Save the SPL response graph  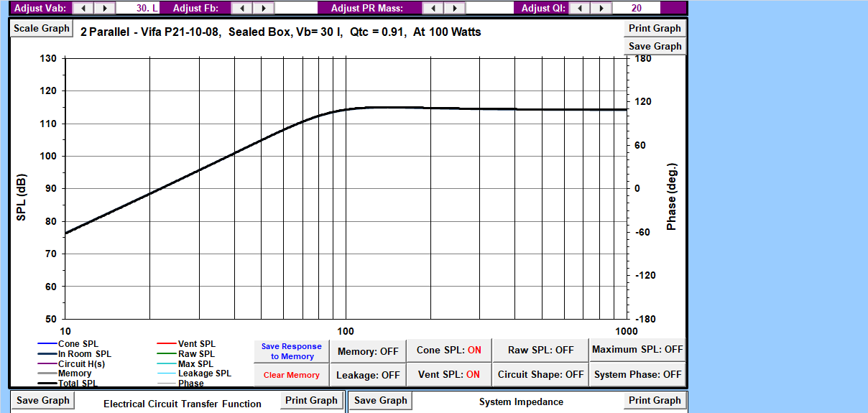coord(655,46)
